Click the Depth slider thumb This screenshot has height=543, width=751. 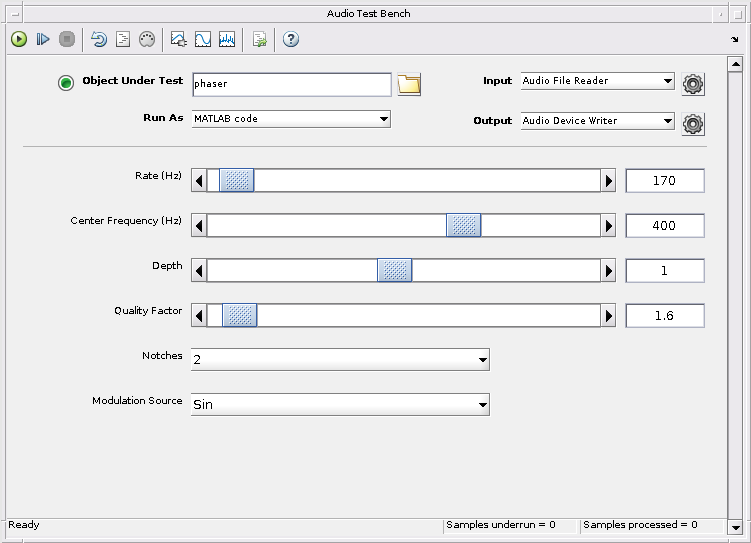tap(395, 271)
